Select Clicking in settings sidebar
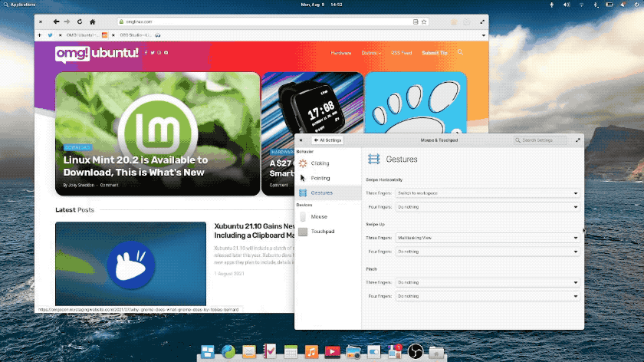The width and height of the screenshot is (644, 362). pos(328,163)
